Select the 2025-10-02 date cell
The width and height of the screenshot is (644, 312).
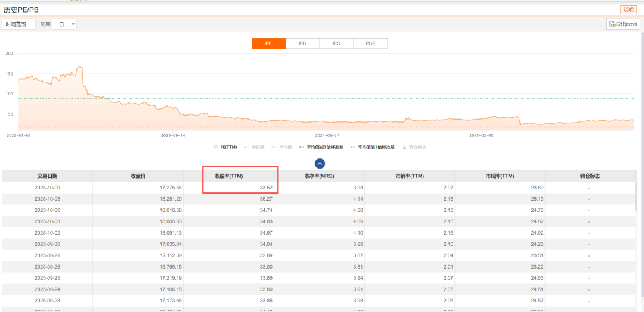[x=47, y=233]
